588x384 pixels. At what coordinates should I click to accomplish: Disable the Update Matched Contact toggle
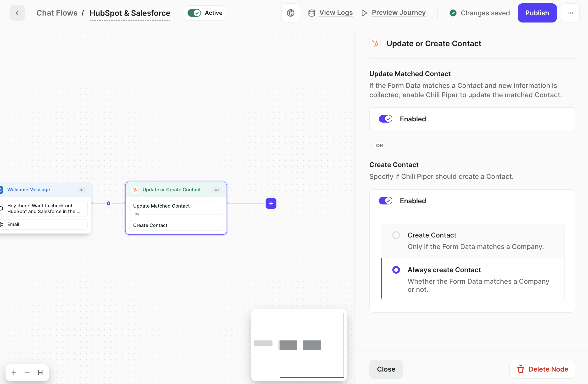pyautogui.click(x=385, y=119)
